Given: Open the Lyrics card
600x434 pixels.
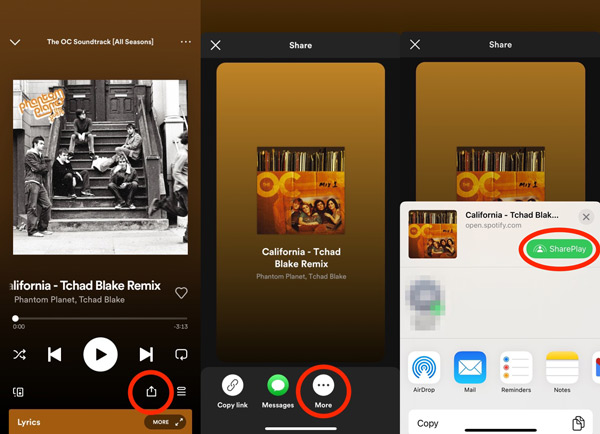Looking at the screenshot, I should pyautogui.click(x=100, y=422).
